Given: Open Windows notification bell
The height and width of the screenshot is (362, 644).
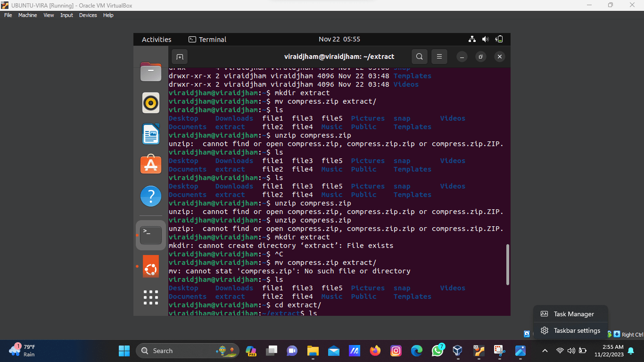Looking at the screenshot, I should (x=631, y=351).
